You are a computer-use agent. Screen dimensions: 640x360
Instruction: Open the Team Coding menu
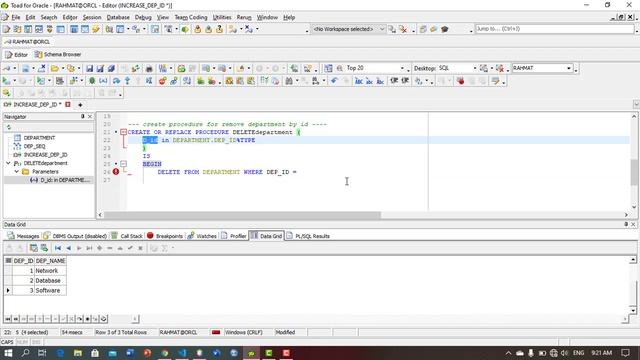[x=191, y=17]
